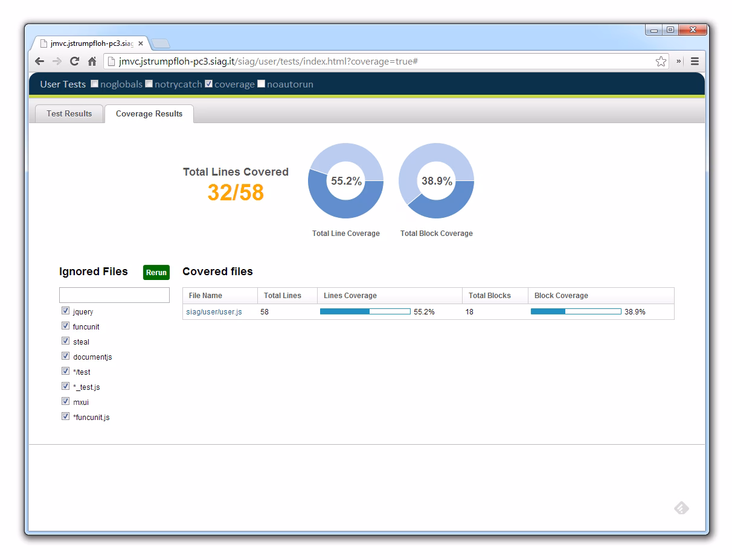Viewport: 732px width, 560px height.
Task: Enable the noglobals checkbox
Action: click(x=95, y=84)
